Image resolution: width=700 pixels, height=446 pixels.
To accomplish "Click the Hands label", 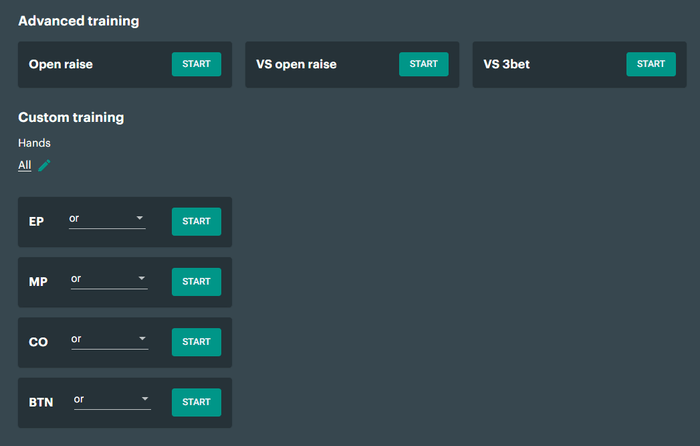I will pos(34,143).
